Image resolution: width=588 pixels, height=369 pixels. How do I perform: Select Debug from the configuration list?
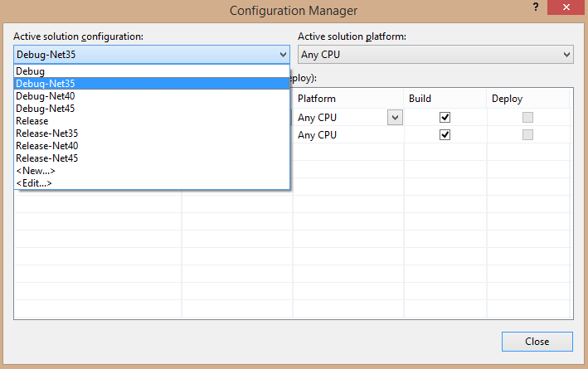31,71
